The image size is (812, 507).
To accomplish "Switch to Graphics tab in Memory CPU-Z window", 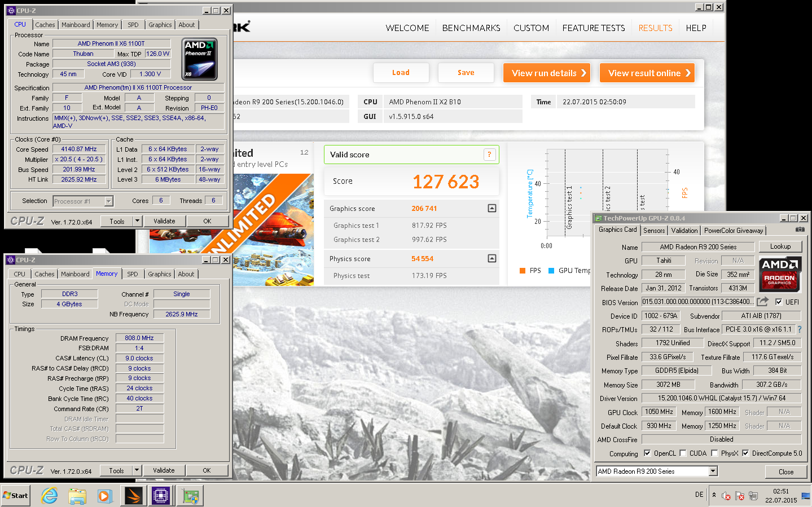I will 160,274.
